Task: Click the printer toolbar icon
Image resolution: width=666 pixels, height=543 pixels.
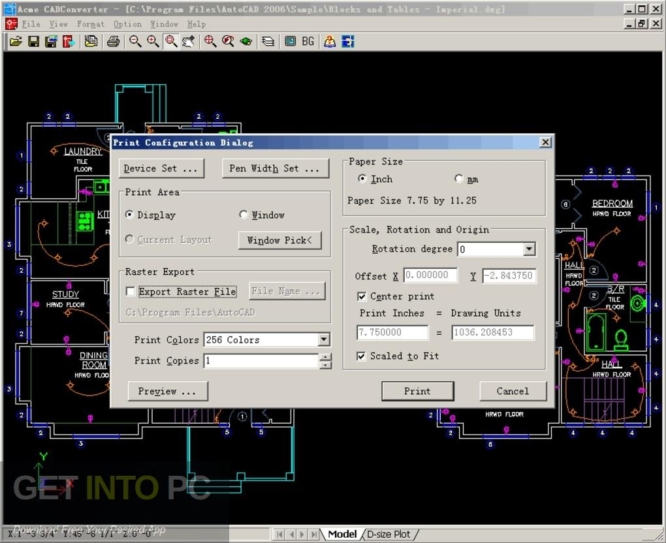Action: point(113,42)
